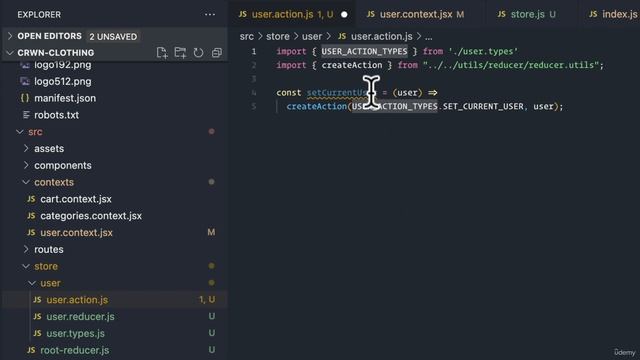Click the unsaved dot on user.action.js tab
Viewport: 640px width, 360px height.
[x=344, y=15]
